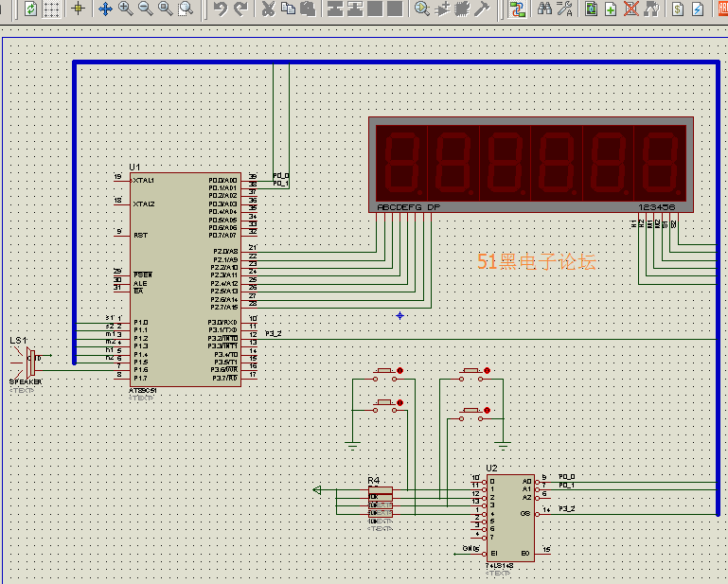Click the Make Device icon
The image size is (728, 584).
442,9
